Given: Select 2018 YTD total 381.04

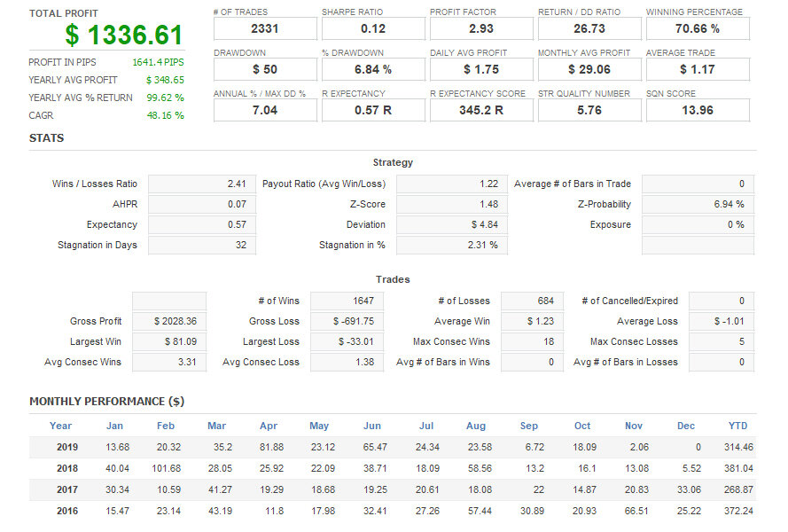Looking at the screenshot, I should 738,468.
